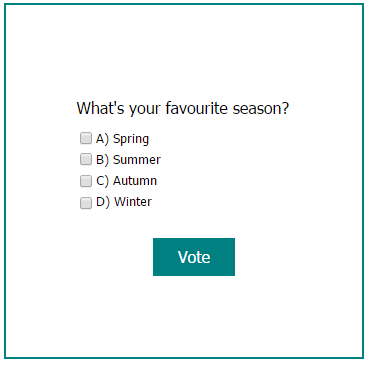Viewport: 369px width, 365px height.
Task: Click the word Spring in option A
Action: tap(131, 139)
